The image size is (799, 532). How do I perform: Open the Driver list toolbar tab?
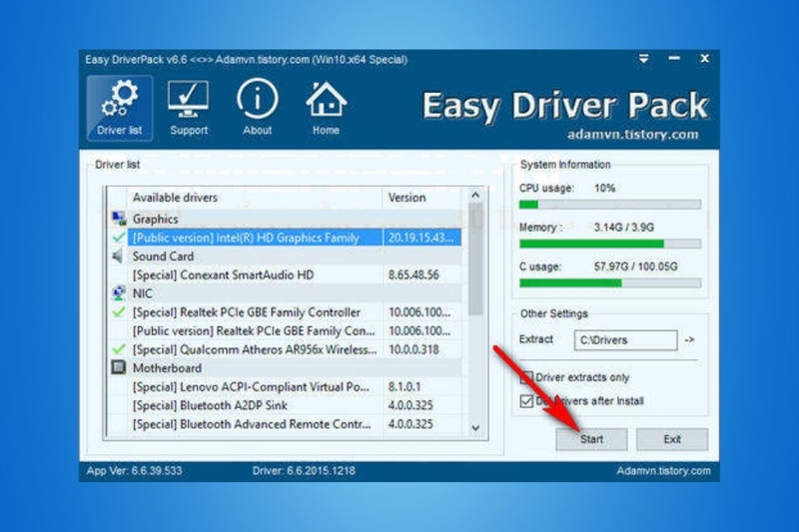119,108
